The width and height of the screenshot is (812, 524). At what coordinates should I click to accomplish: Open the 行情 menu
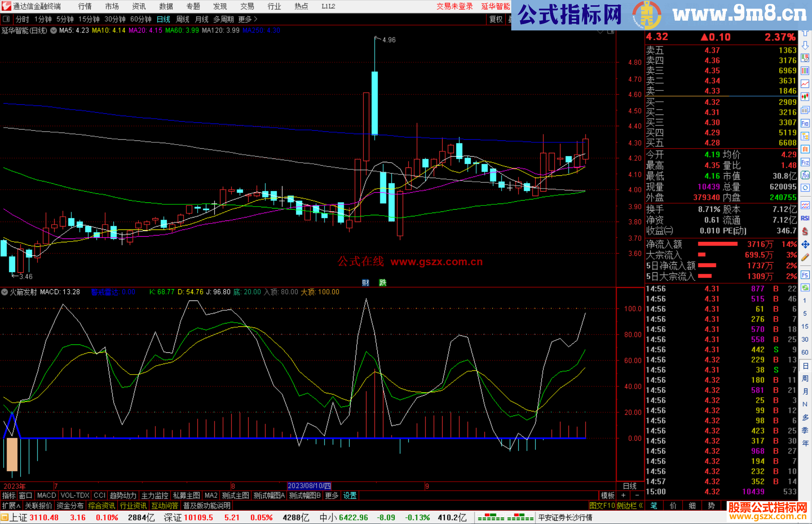(x=85, y=6)
